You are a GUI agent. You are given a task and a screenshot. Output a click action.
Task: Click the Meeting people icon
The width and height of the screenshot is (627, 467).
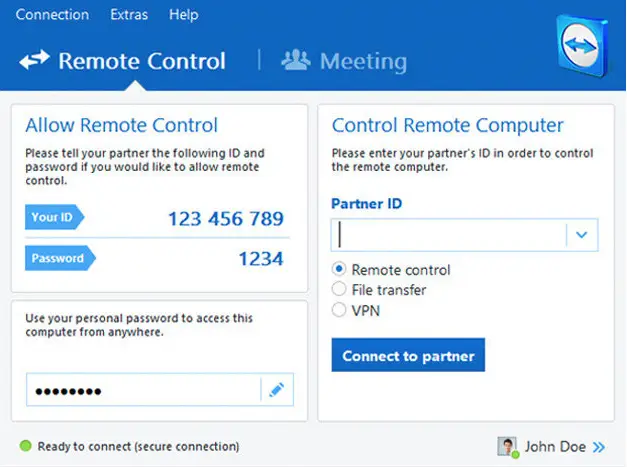tap(296, 60)
